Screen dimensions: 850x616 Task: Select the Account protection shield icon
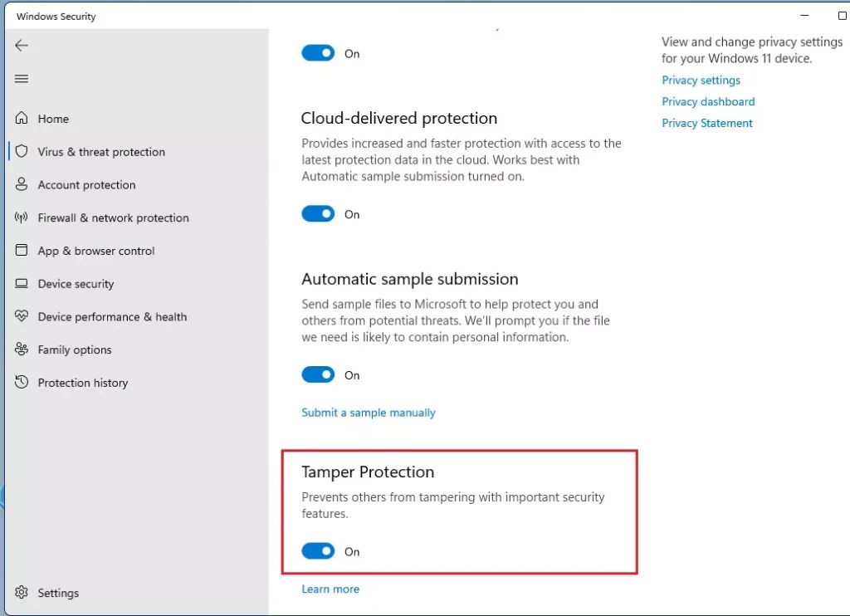pyautogui.click(x=22, y=184)
